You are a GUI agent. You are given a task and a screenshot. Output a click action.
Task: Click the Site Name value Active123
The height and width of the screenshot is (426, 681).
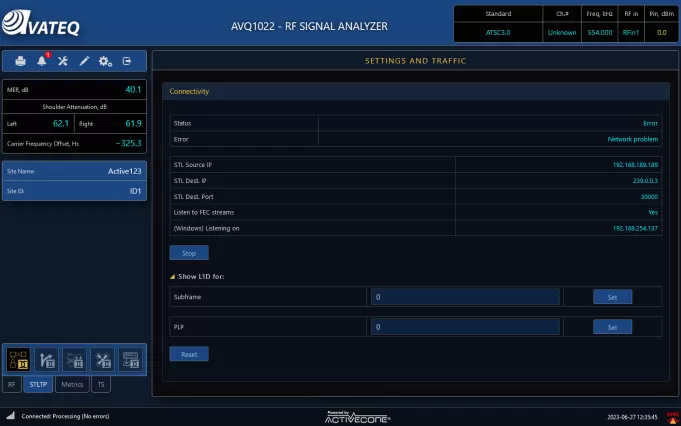tap(125, 171)
